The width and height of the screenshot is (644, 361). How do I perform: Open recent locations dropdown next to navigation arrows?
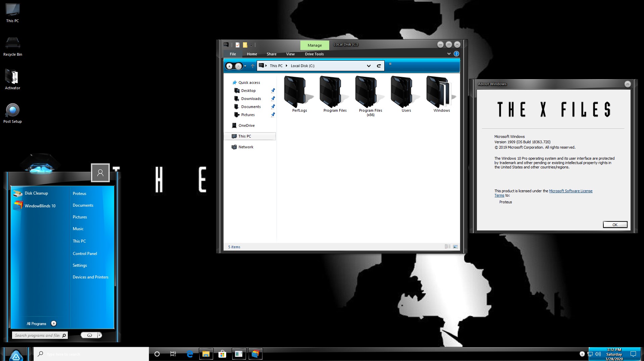click(245, 66)
